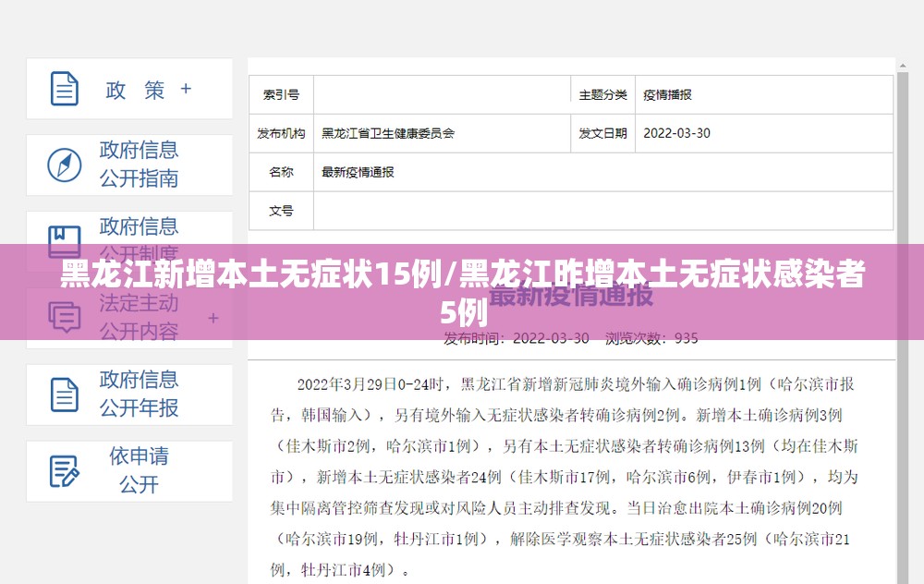Open 政府信息公开年报 menu item
Image resolution: width=924 pixels, height=584 pixels.
pos(140,394)
